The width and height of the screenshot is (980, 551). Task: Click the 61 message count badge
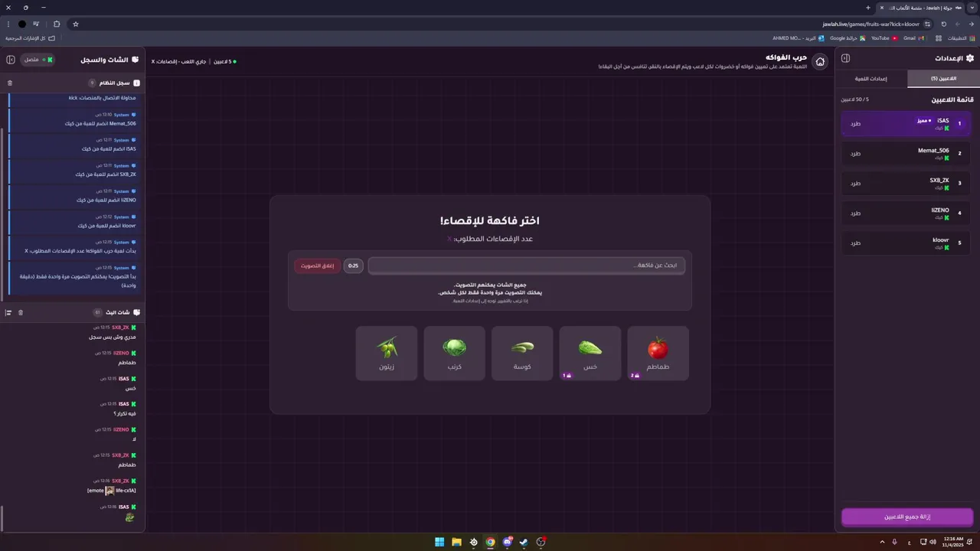(x=97, y=312)
